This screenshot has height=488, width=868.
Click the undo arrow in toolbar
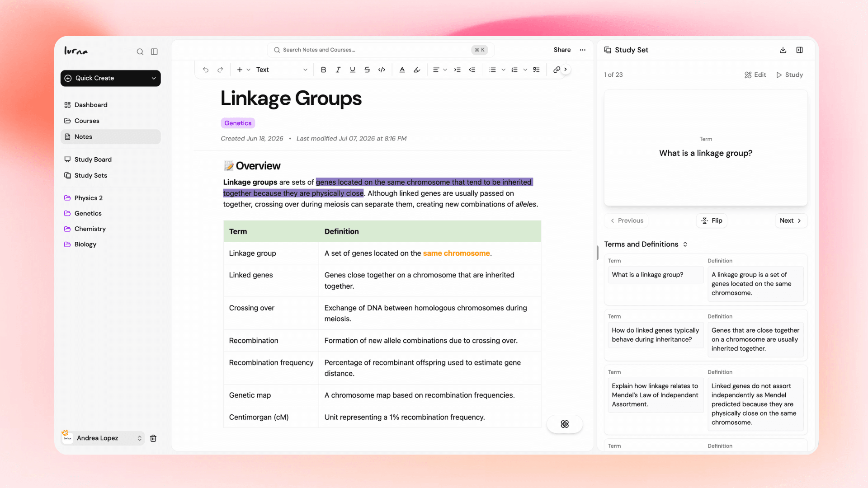[206, 70]
